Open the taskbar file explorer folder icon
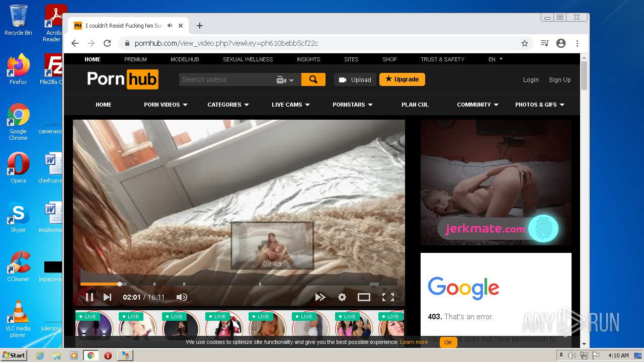This screenshot has height=362, width=644. (x=57, y=355)
